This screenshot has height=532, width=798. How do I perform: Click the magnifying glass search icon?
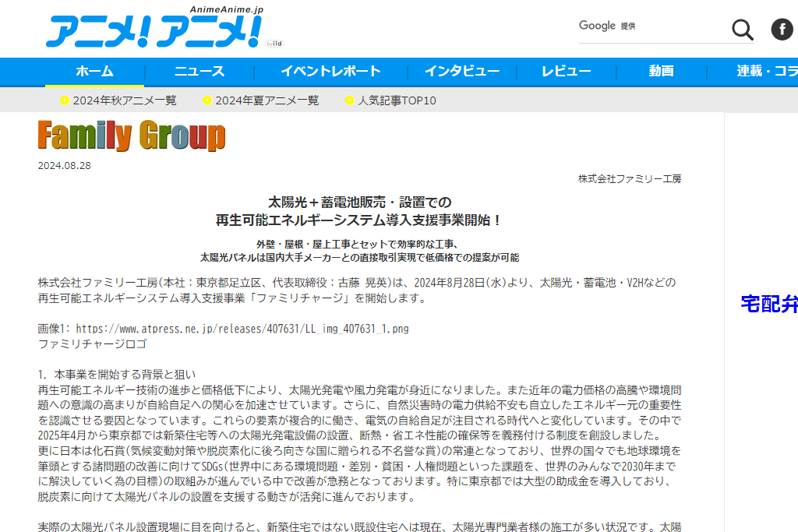point(742,30)
